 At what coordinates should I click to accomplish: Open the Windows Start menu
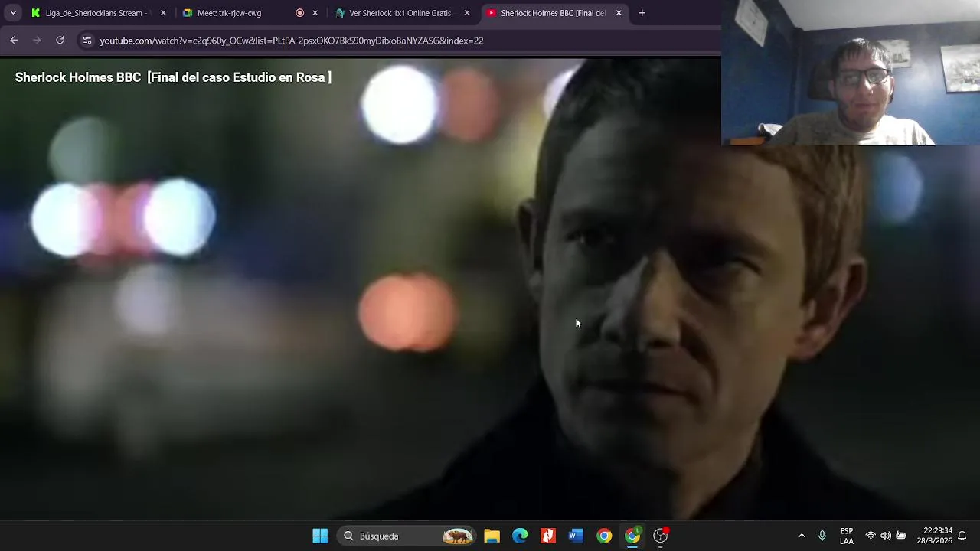320,536
